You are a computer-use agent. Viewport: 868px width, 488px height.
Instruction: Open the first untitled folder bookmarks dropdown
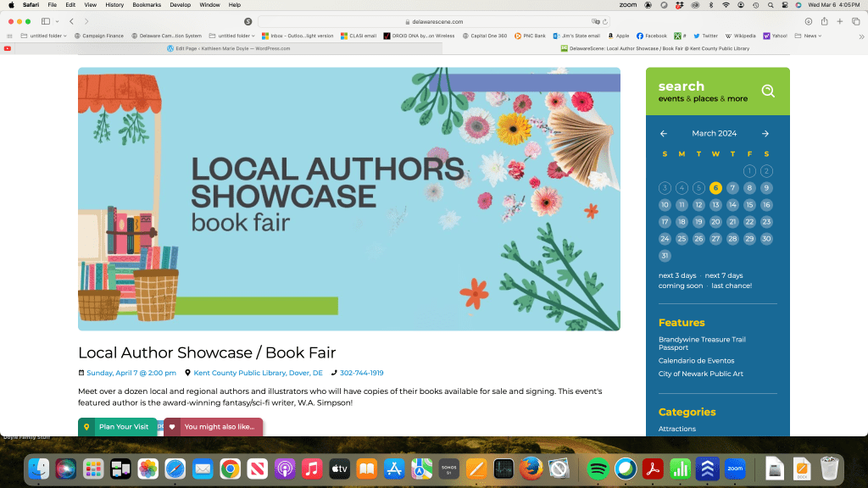pyautogui.click(x=46, y=36)
